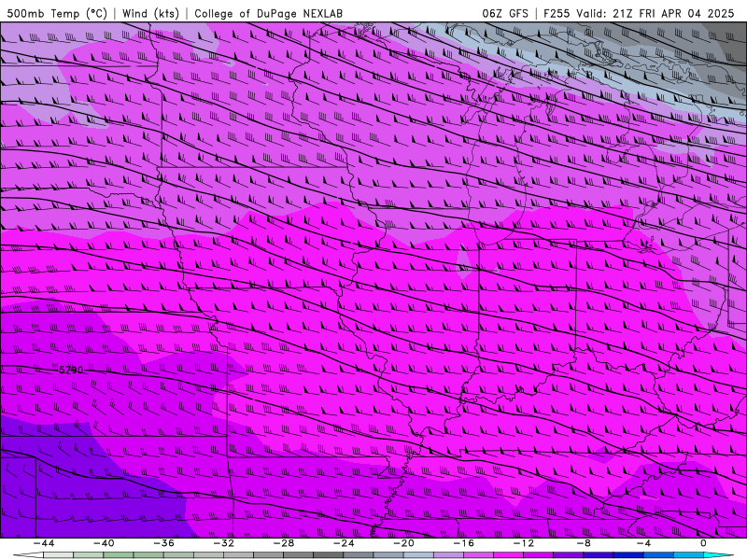
Task: Click the 0 color scale label
Action: (704, 543)
